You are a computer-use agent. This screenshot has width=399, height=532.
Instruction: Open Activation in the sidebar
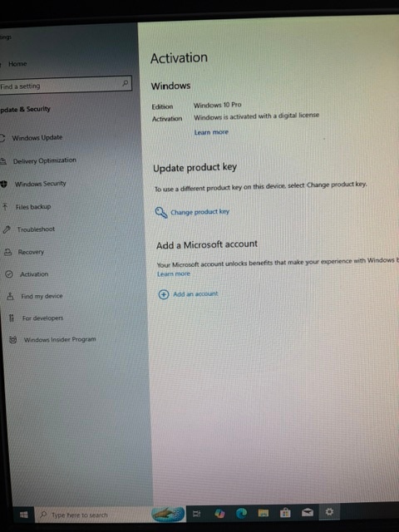(34, 274)
